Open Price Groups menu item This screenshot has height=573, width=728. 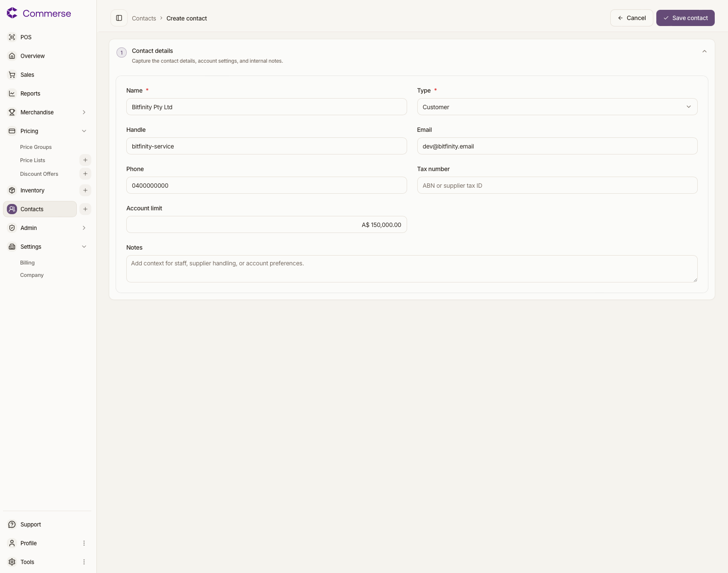click(36, 147)
